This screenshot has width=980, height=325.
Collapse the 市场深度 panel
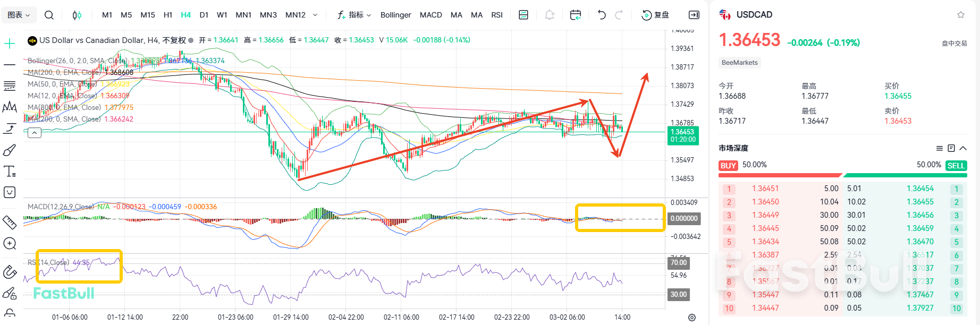[x=963, y=148]
